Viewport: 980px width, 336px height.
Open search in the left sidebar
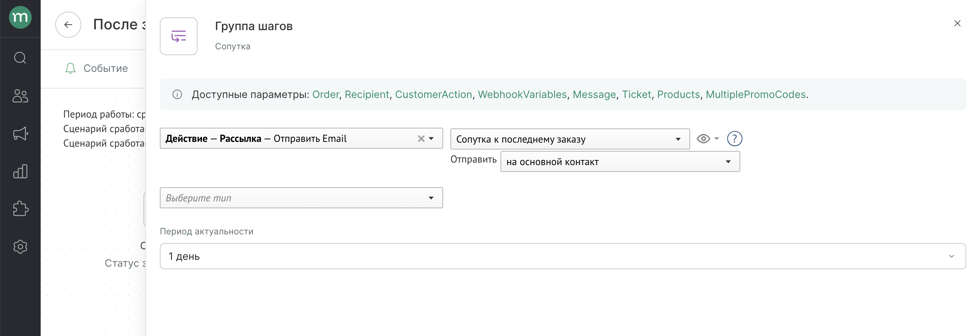click(20, 58)
